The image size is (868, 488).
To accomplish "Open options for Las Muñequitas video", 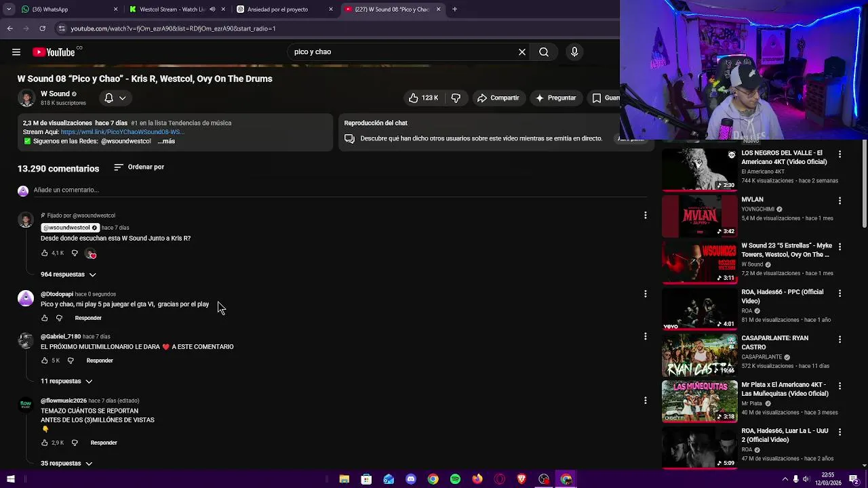I will (840, 386).
